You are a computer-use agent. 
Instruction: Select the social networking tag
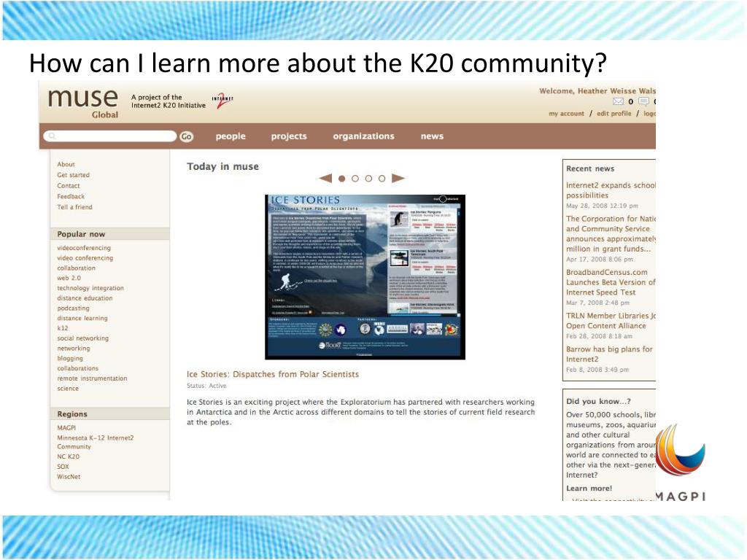click(x=83, y=338)
